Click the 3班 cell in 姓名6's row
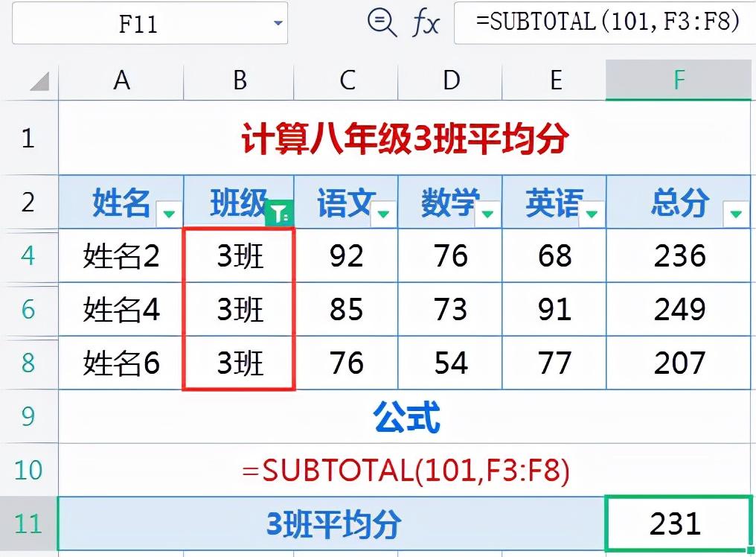This screenshot has width=756, height=557. (239, 363)
